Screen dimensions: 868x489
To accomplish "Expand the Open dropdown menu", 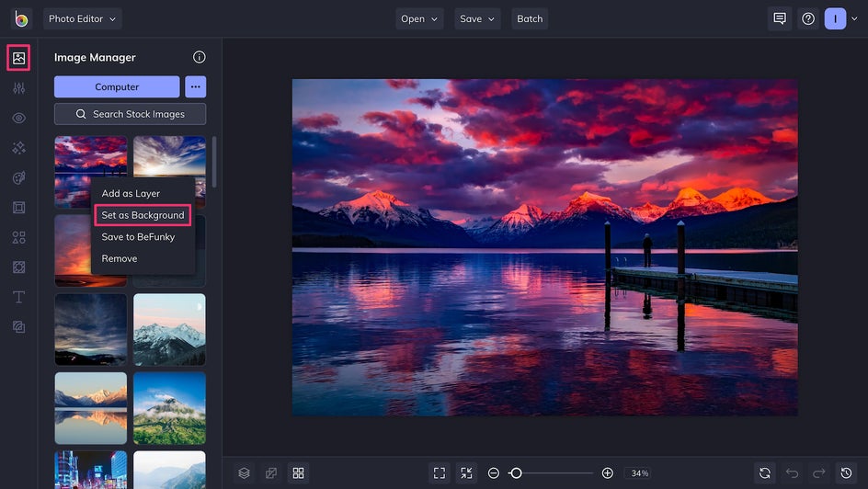I will [x=419, y=18].
